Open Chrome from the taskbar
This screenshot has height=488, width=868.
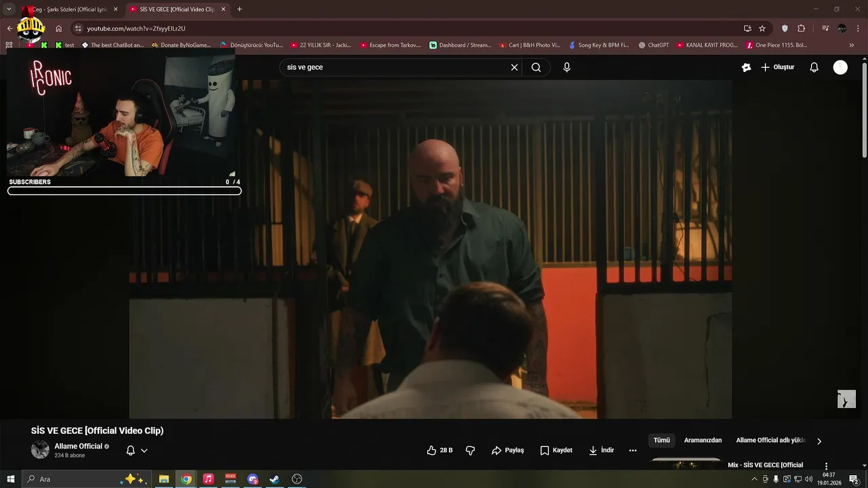[x=186, y=479]
